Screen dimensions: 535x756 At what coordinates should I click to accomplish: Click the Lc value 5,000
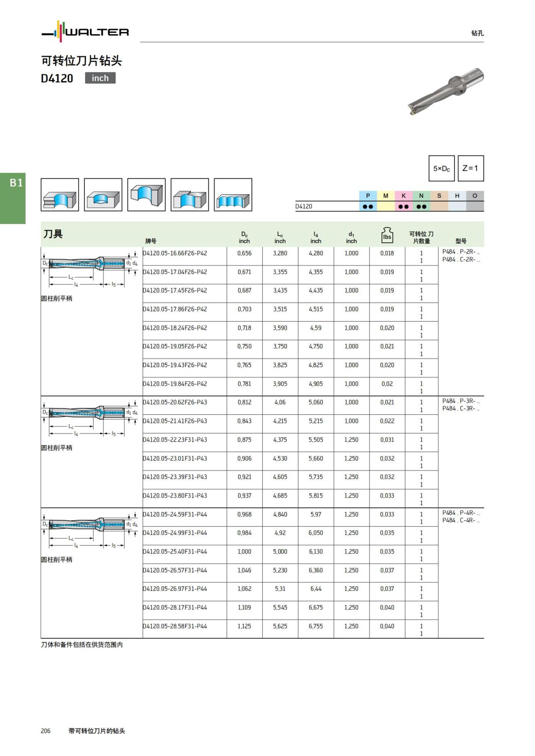click(280, 552)
